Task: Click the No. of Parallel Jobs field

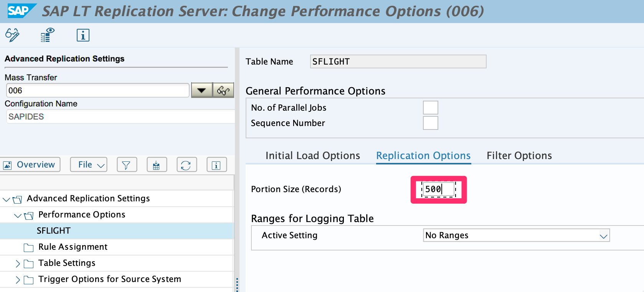Action: (x=430, y=108)
